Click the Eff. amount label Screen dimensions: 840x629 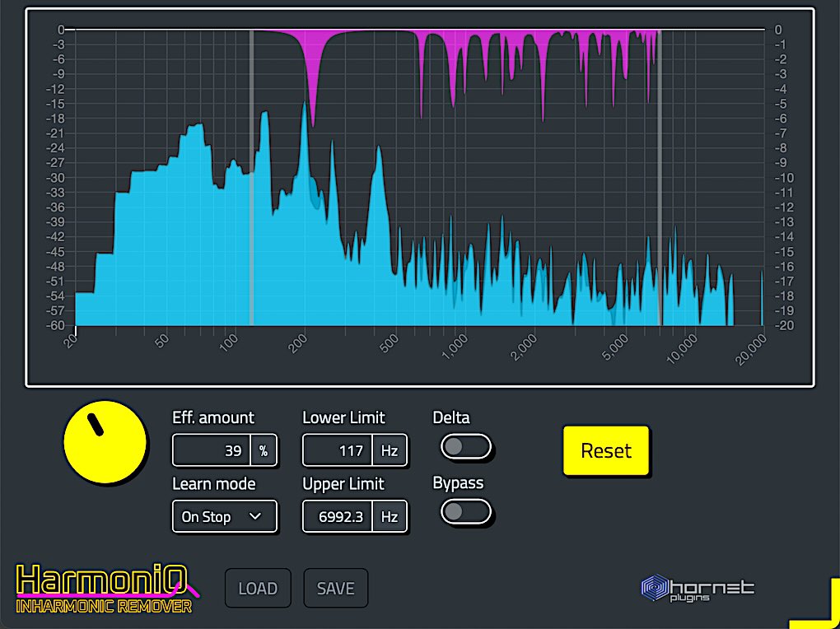(x=213, y=417)
